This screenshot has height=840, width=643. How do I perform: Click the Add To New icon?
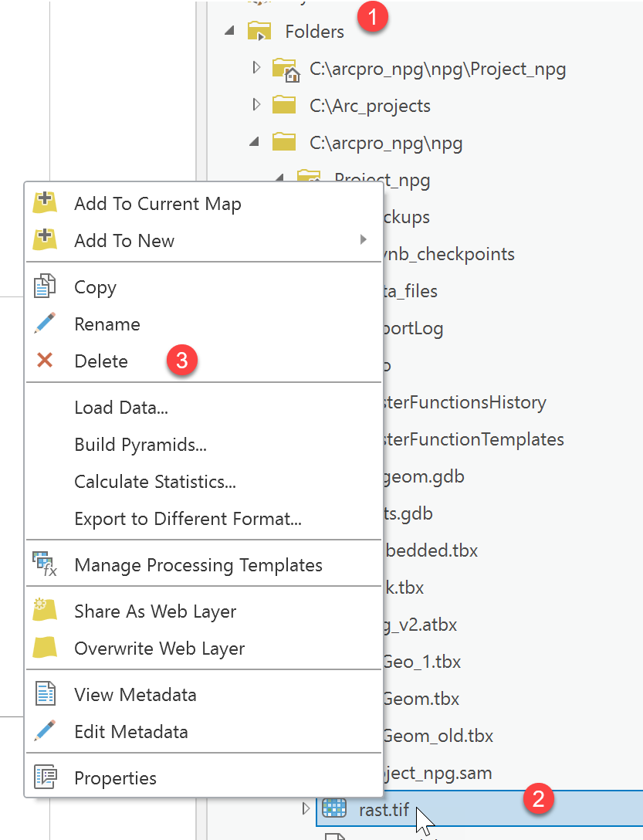(45, 240)
